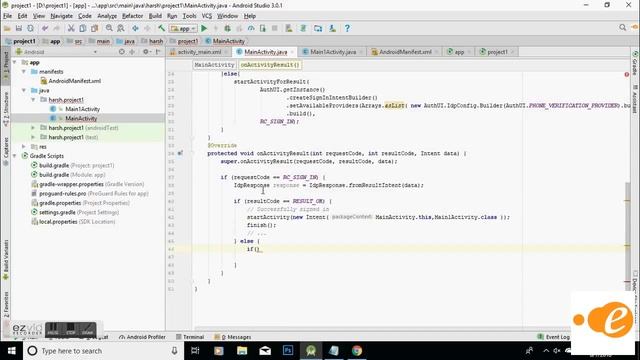Open the Refactor menu
Screen dimensions: 640x360
133,16
